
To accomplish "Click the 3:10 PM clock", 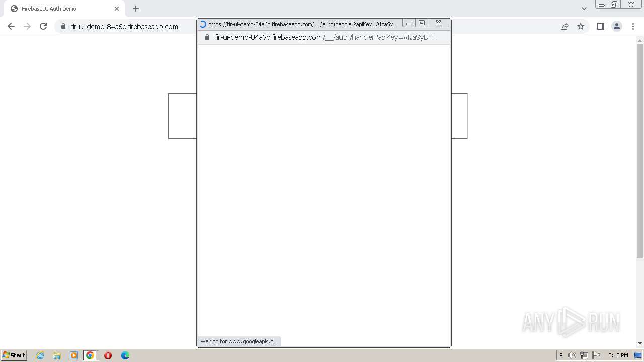I will tap(618, 355).
